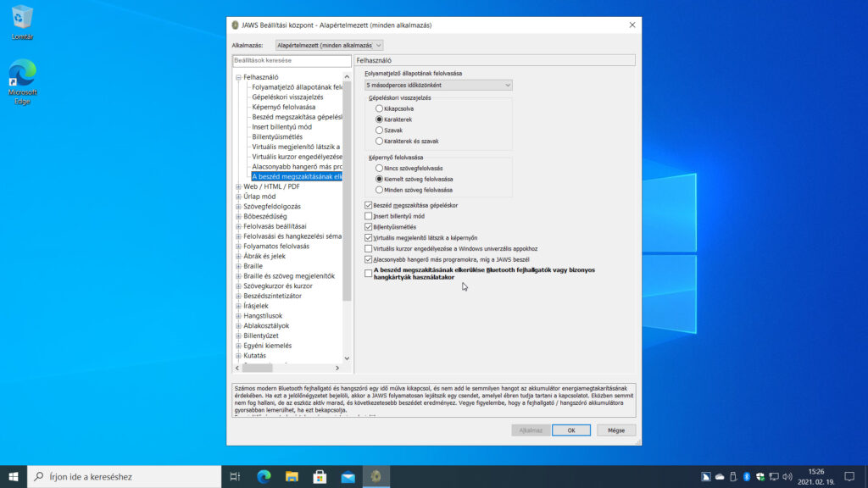The image size is (868, 488).
Task: Select Nincs szövegfelolvasás option
Action: pyautogui.click(x=379, y=169)
